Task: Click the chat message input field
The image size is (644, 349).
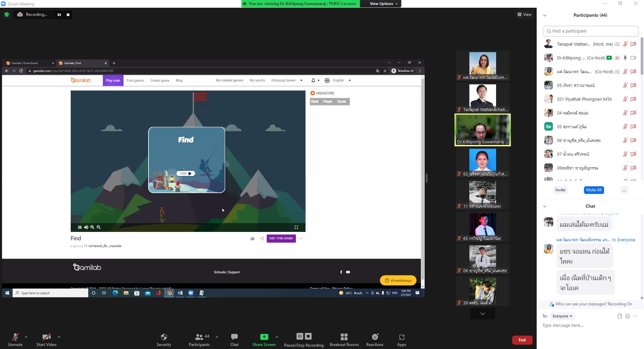Action: pyautogui.click(x=590, y=326)
